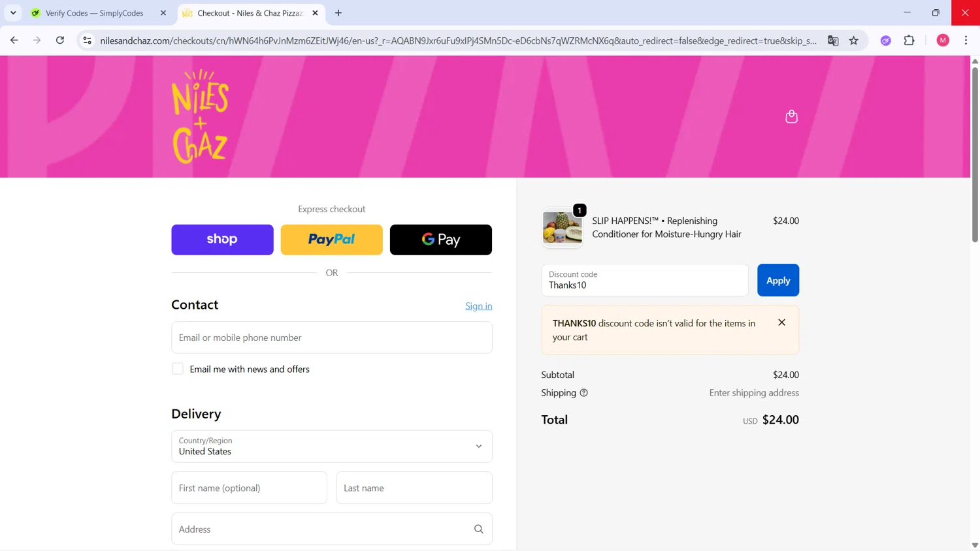Screen dimensions: 980x551
Task: Click the Last name field
Action: coord(414,488)
